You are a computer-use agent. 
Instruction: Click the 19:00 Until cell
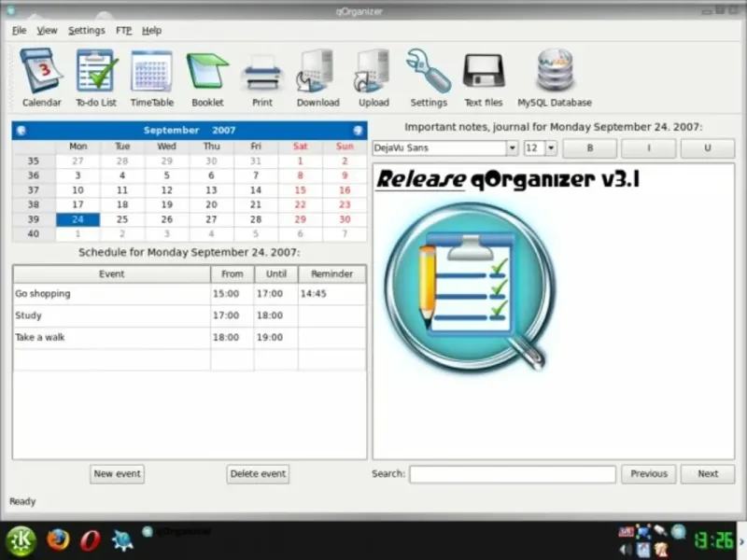pos(275,338)
